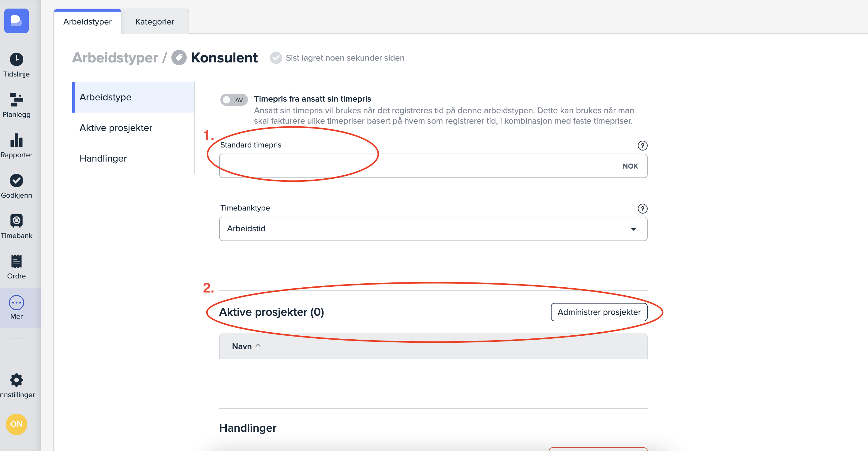This screenshot has width=868, height=451.
Task: Open the ON user avatar
Action: click(16, 424)
